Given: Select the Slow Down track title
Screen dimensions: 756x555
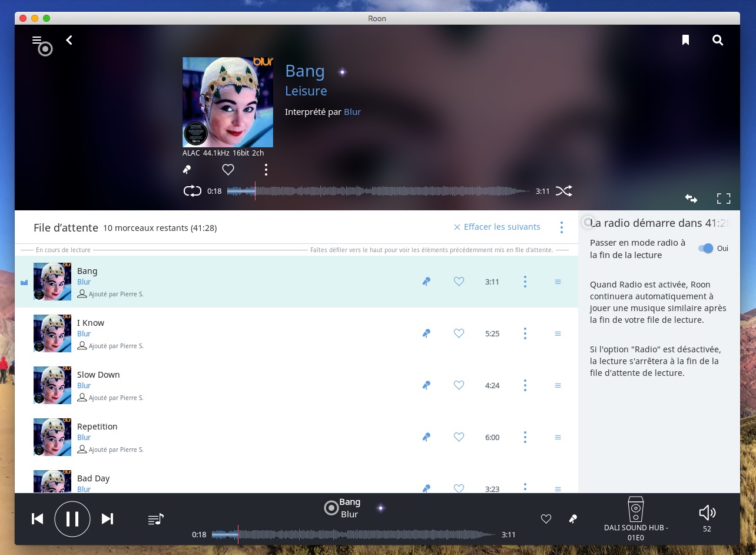Looking at the screenshot, I should (x=98, y=375).
